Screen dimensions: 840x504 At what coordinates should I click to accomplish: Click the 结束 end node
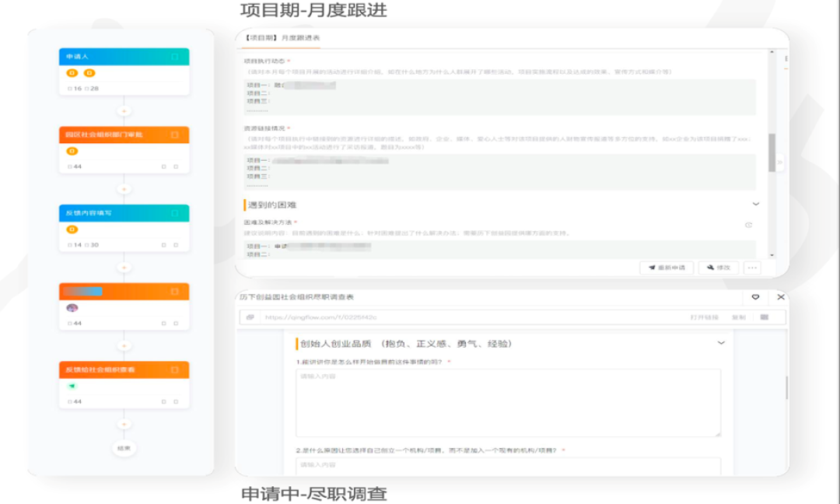tap(124, 448)
